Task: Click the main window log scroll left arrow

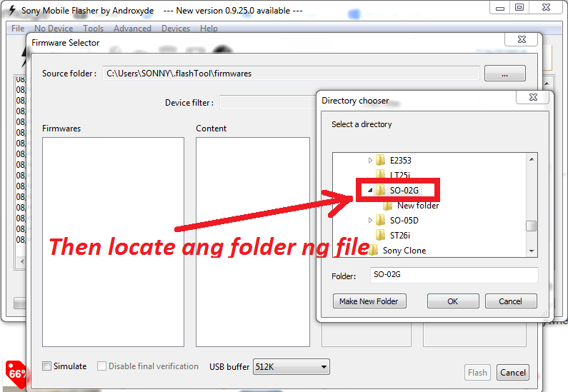Action: point(22,261)
